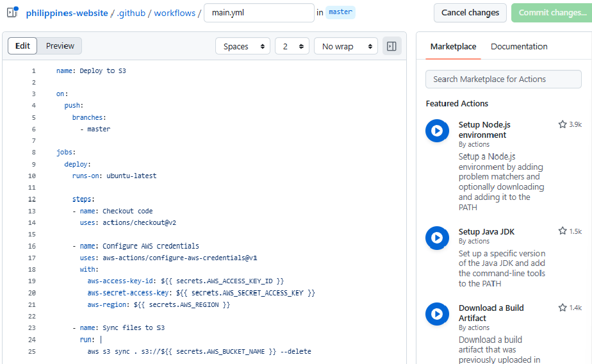Screen dimensions: 592x364
Task: Click the Cancel changes button
Action: click(470, 13)
